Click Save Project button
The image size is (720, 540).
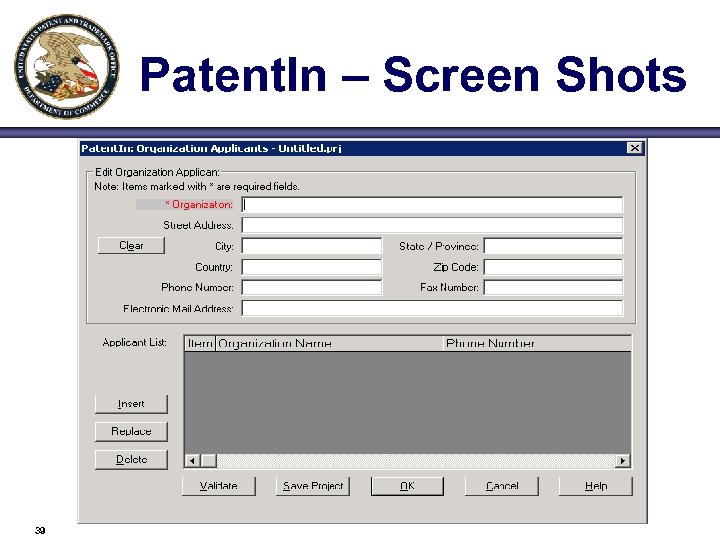point(313,486)
